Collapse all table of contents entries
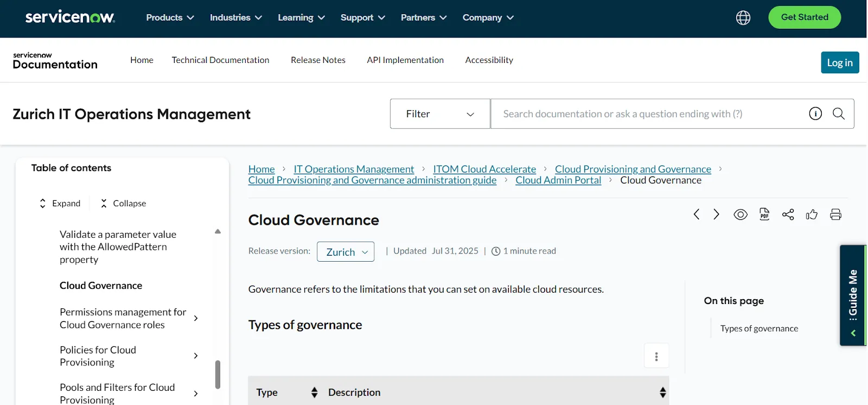 coord(123,203)
